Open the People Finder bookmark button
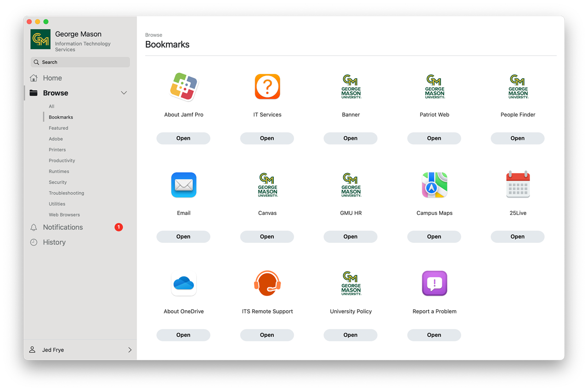The width and height of the screenshot is (588, 391). (518, 138)
